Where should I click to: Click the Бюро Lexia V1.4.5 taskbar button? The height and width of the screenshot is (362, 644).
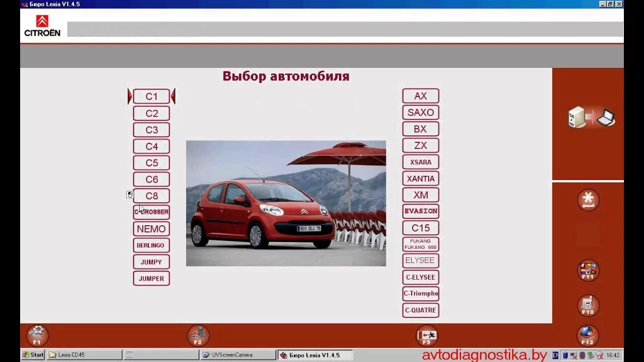315,355
